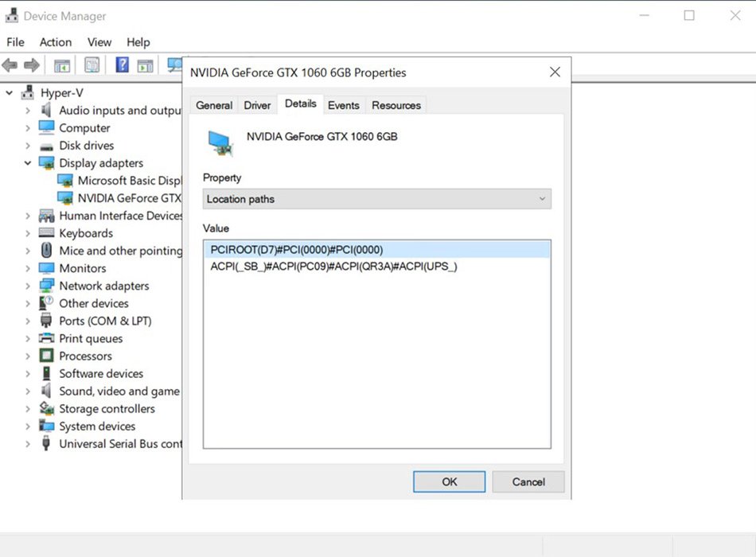The width and height of the screenshot is (756, 557).
Task: Click the Back arrow in toolbar
Action: tap(10, 65)
